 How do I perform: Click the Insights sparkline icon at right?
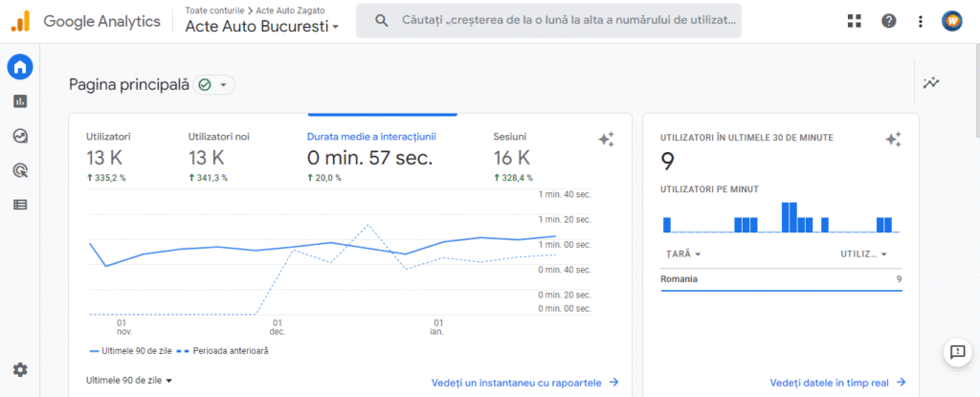click(x=931, y=82)
